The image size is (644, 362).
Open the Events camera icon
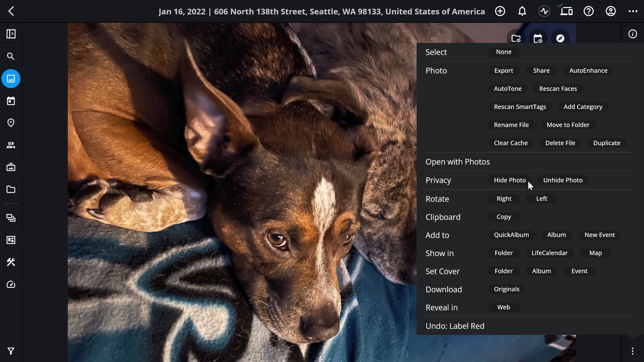[11, 167]
